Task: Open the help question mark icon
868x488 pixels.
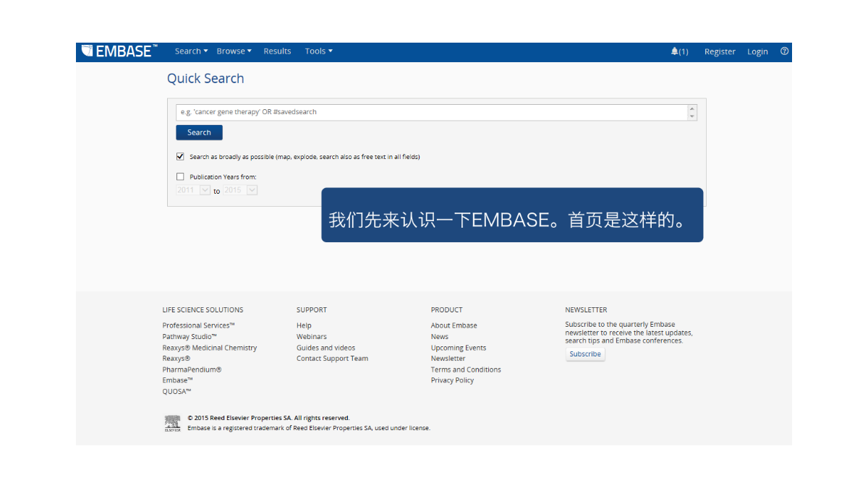Action: point(785,51)
